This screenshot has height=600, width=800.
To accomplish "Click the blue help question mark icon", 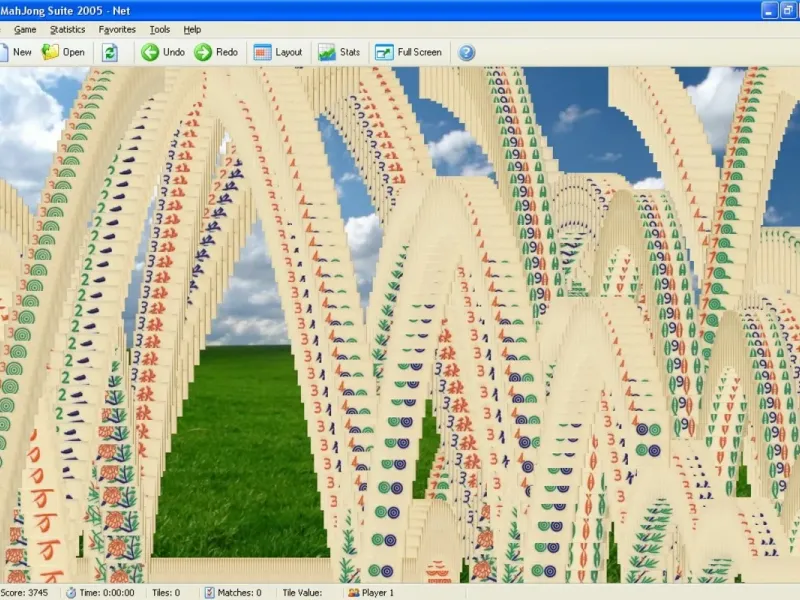I will pyautogui.click(x=466, y=52).
